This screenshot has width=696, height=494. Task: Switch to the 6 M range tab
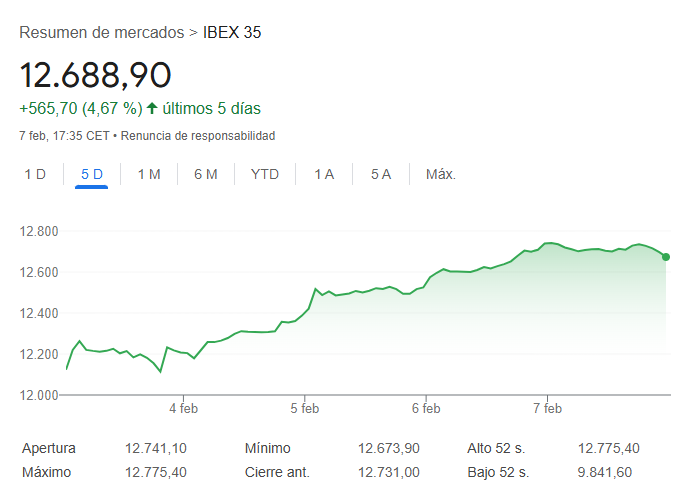(x=206, y=174)
